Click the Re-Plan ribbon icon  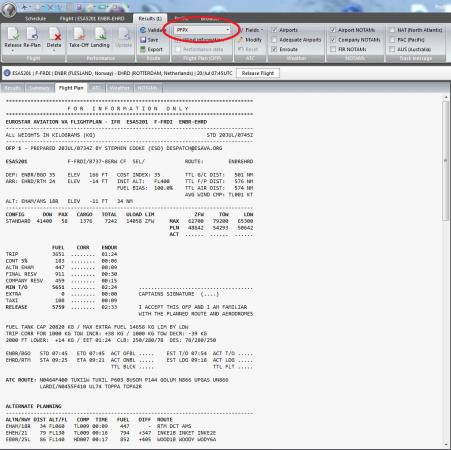pos(32,37)
